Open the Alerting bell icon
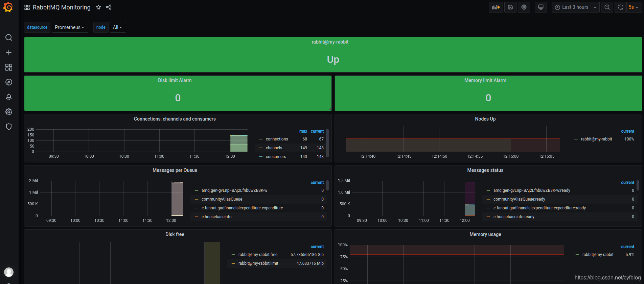 [9, 97]
